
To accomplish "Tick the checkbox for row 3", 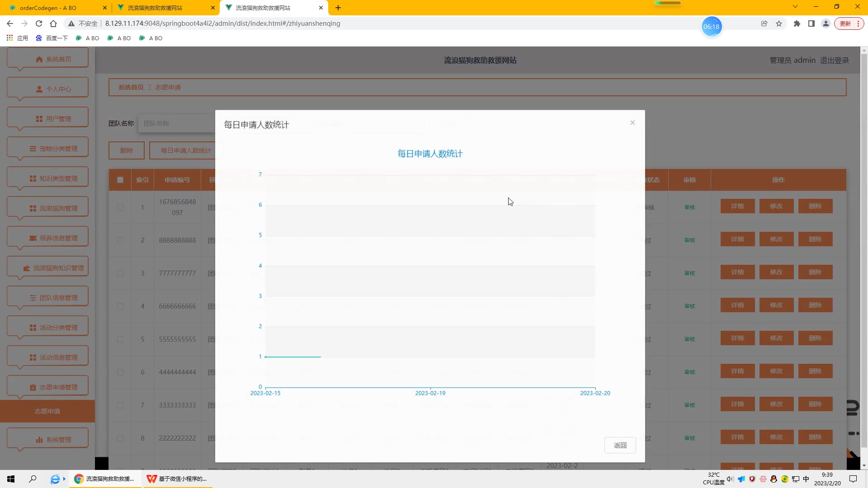I will 120,273.
